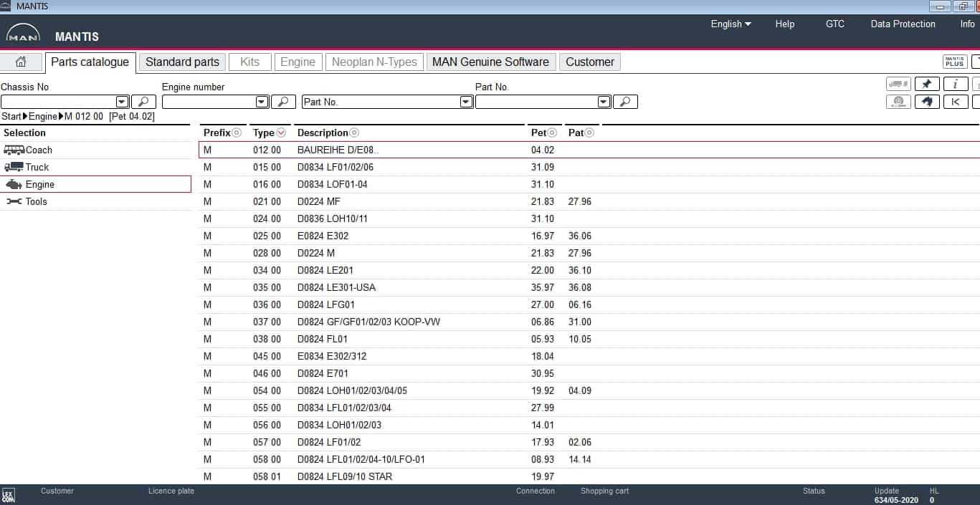Search by Engine number magnifier button
Image resolution: width=980 pixels, height=505 pixels.
pyautogui.click(x=283, y=102)
